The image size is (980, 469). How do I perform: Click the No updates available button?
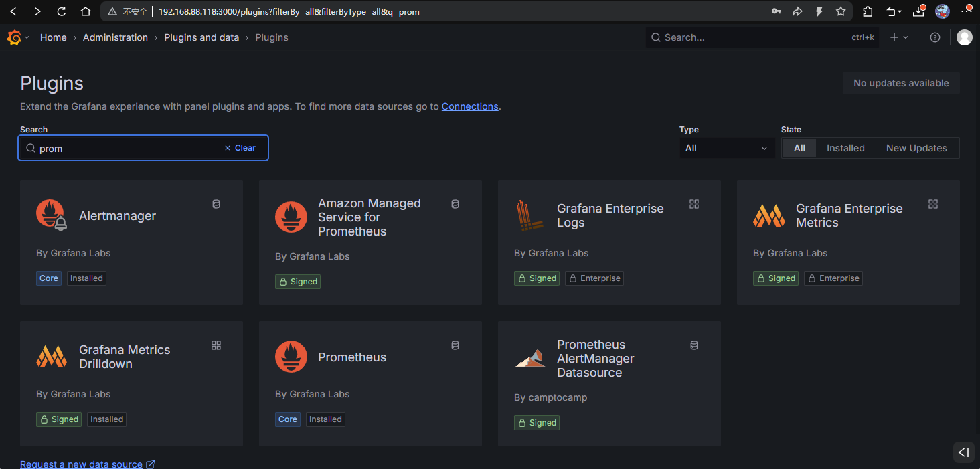click(x=901, y=83)
